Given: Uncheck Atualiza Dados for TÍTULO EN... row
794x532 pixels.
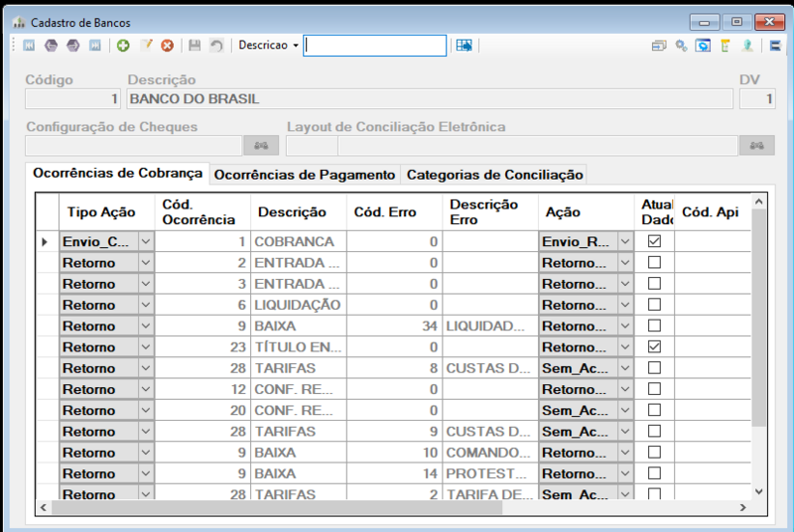Looking at the screenshot, I should click(x=654, y=346).
